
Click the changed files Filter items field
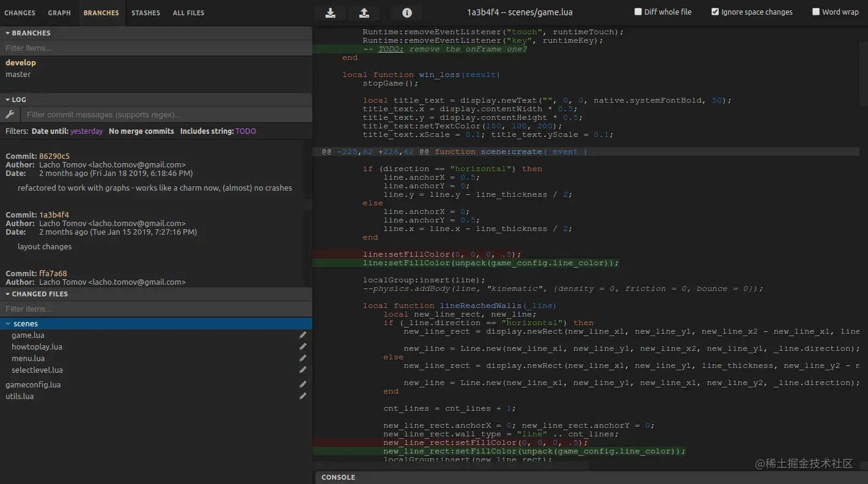point(156,309)
